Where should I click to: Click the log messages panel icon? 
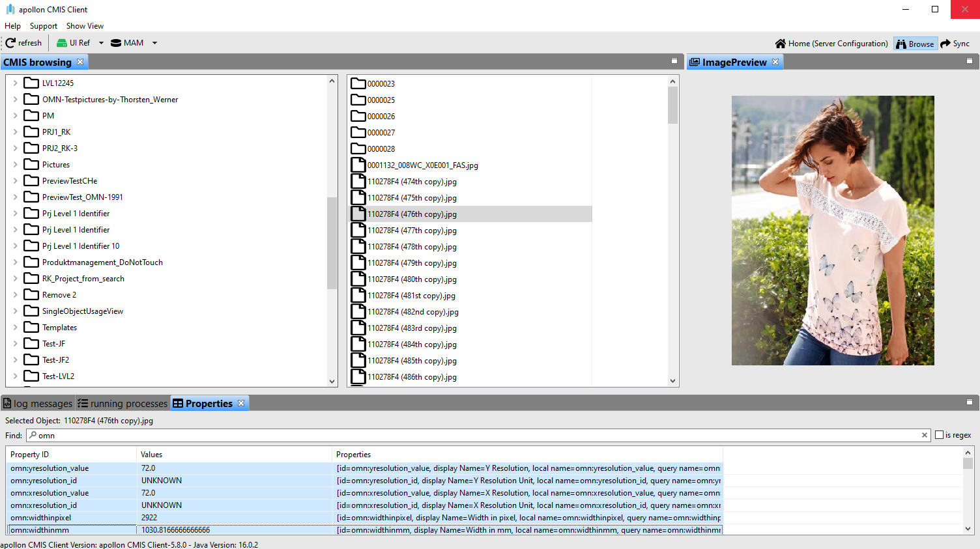(x=7, y=402)
